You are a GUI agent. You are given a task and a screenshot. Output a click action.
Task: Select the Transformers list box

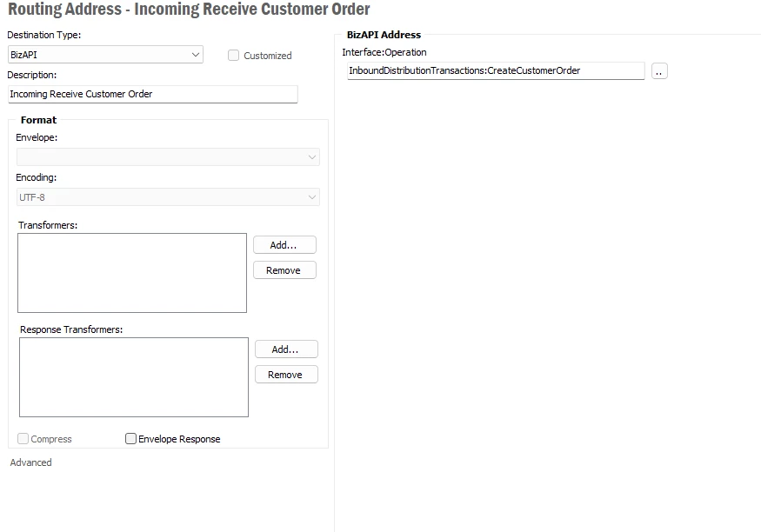click(132, 273)
